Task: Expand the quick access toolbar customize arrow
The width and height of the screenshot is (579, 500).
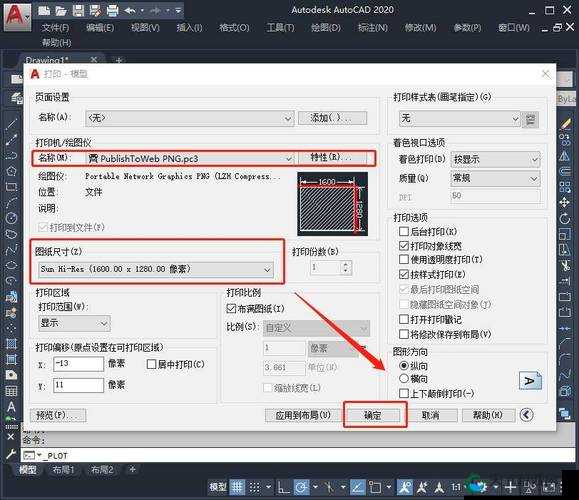Action: click(178, 11)
